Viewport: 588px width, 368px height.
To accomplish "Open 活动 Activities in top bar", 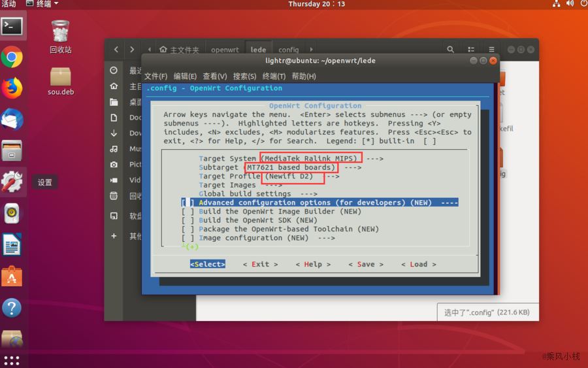I will [9, 4].
